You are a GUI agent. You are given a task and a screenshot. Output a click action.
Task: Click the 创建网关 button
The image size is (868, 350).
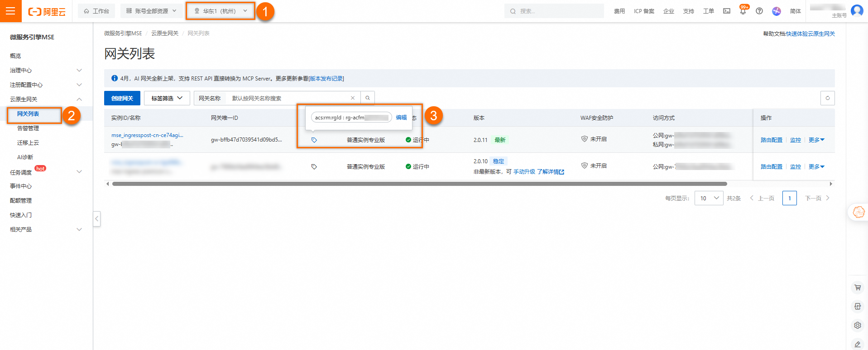tap(122, 98)
